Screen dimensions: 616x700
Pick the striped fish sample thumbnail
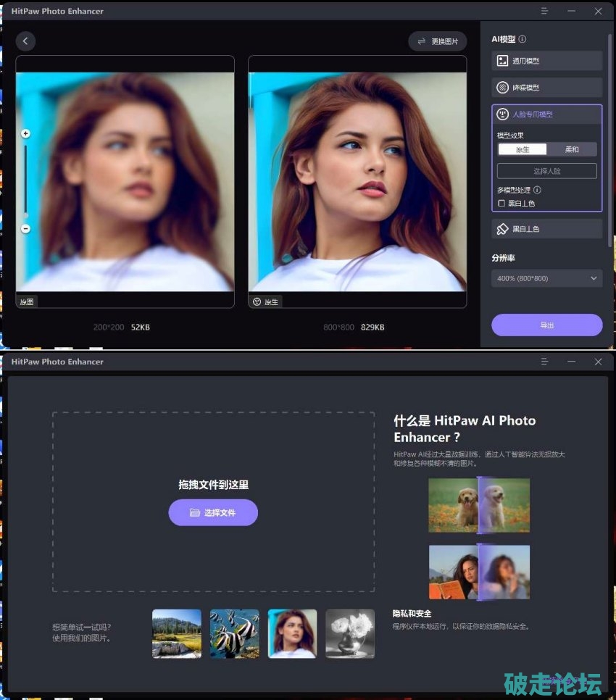[234, 633]
